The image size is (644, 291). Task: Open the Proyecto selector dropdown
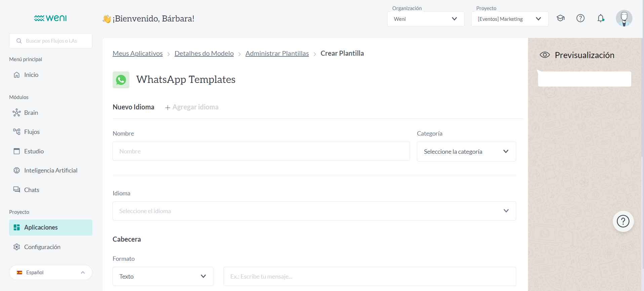[510, 19]
